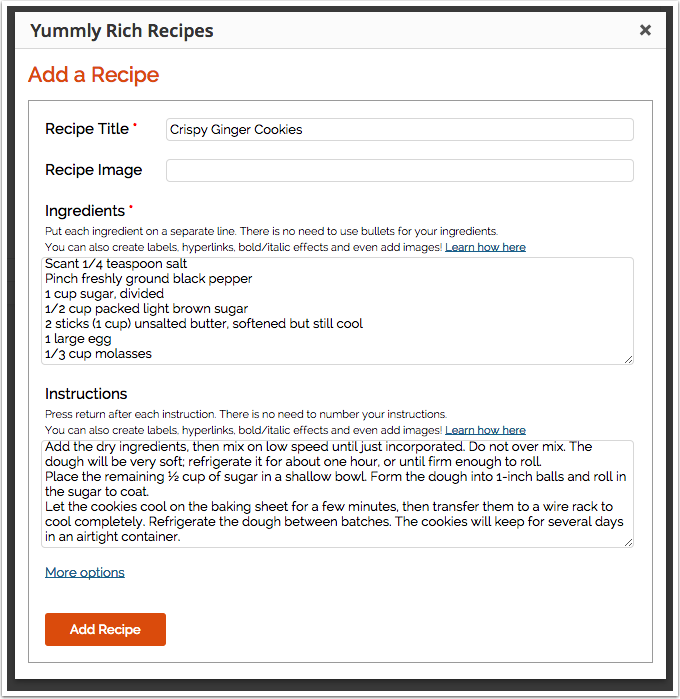
Task: Click the 'Add a Recipe' heading
Action: [94, 74]
